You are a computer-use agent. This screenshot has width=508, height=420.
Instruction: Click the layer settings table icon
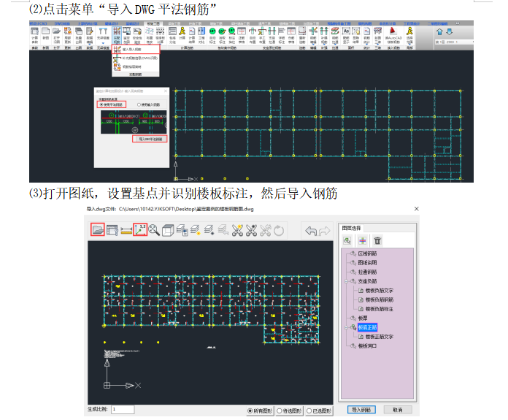point(112,230)
